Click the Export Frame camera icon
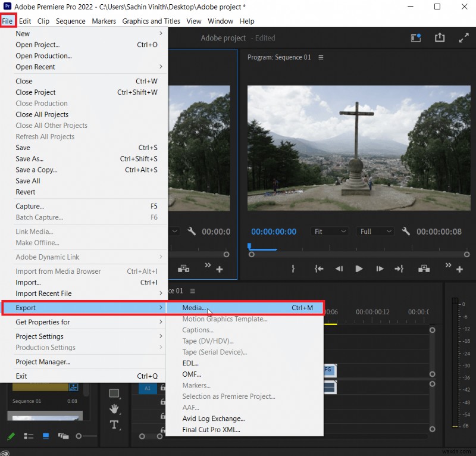476x456 pixels. [423, 269]
